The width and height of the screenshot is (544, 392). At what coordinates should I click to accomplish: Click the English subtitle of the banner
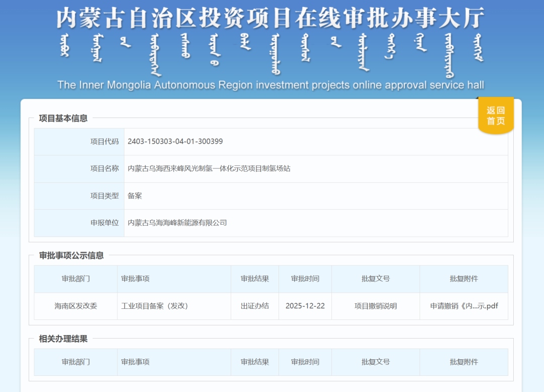point(272,85)
